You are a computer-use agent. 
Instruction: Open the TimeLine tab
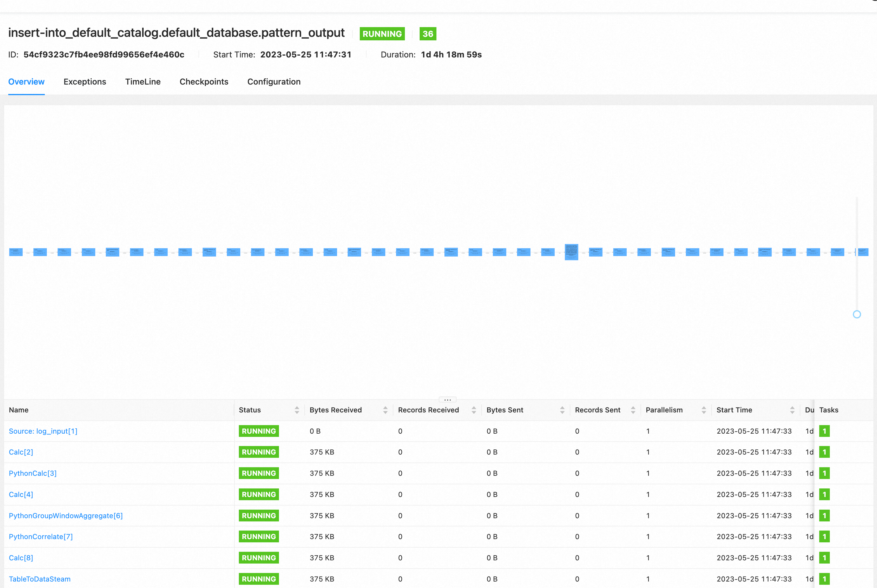[x=143, y=82]
